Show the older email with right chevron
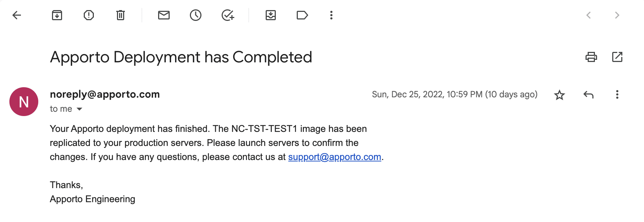This screenshot has width=644, height=222. (x=617, y=15)
